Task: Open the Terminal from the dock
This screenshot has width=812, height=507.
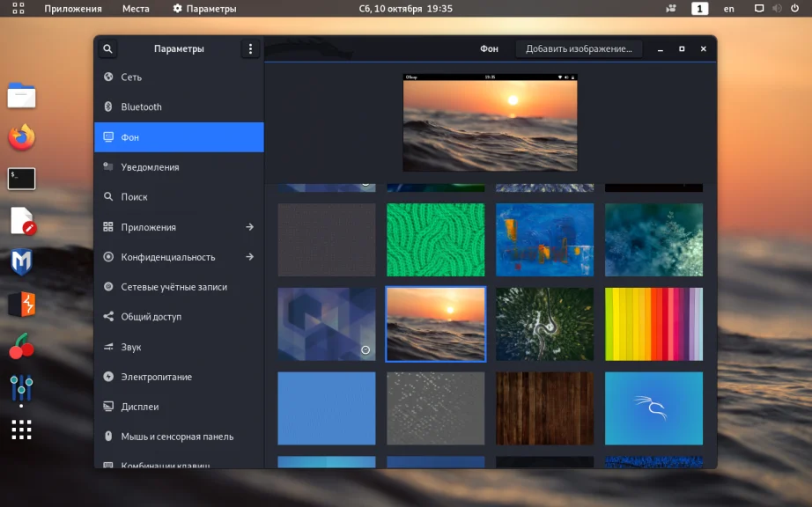Action: tap(22, 179)
